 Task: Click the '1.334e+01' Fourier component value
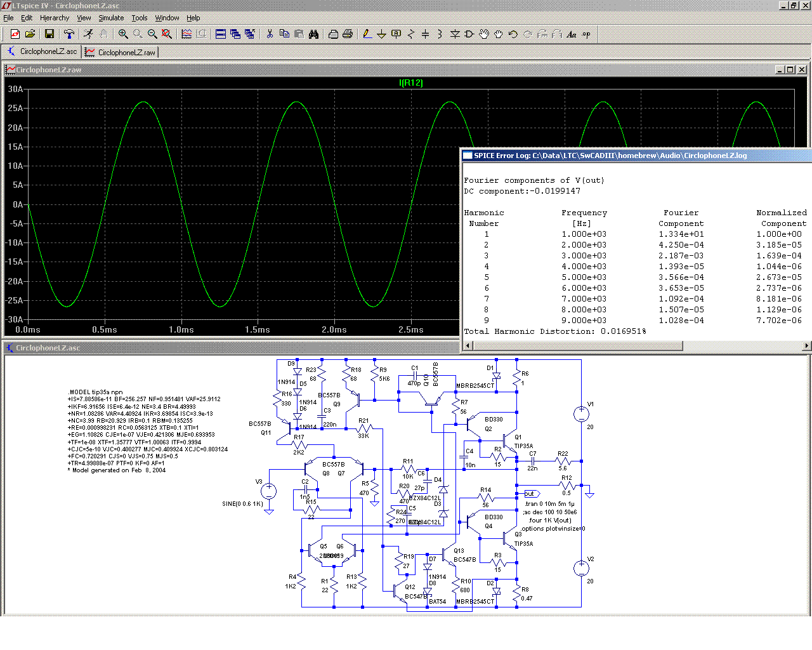681,234
